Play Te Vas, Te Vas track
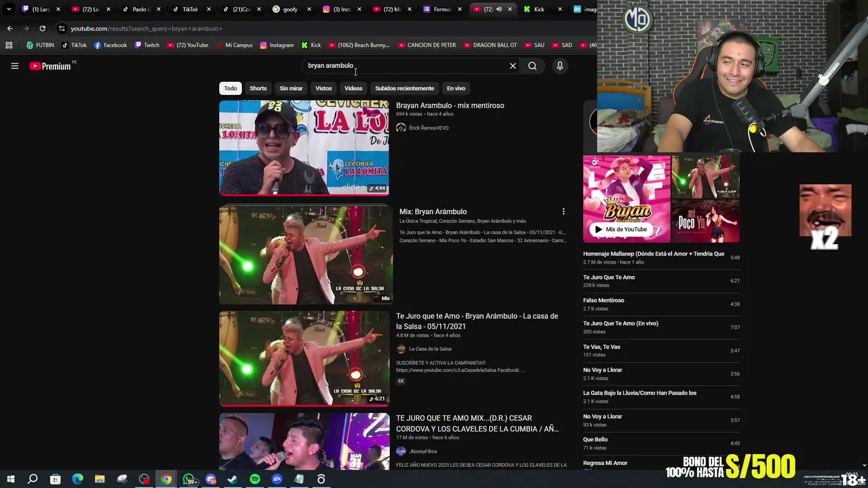 [661, 350]
